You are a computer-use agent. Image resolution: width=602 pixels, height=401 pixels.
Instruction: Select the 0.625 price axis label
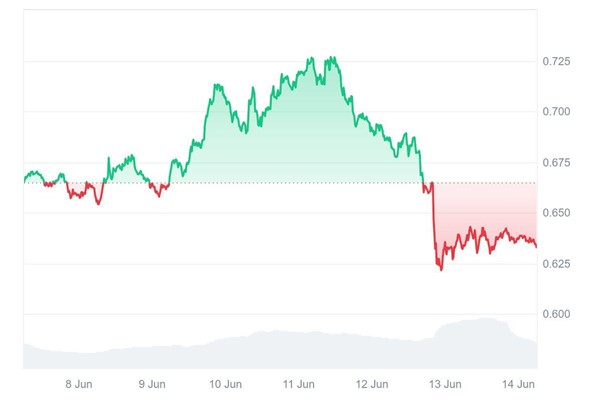click(556, 264)
